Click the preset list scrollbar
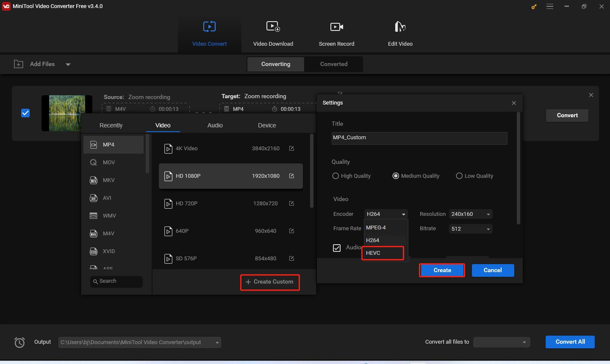Viewport: 610px width, 364px height. [x=312, y=171]
